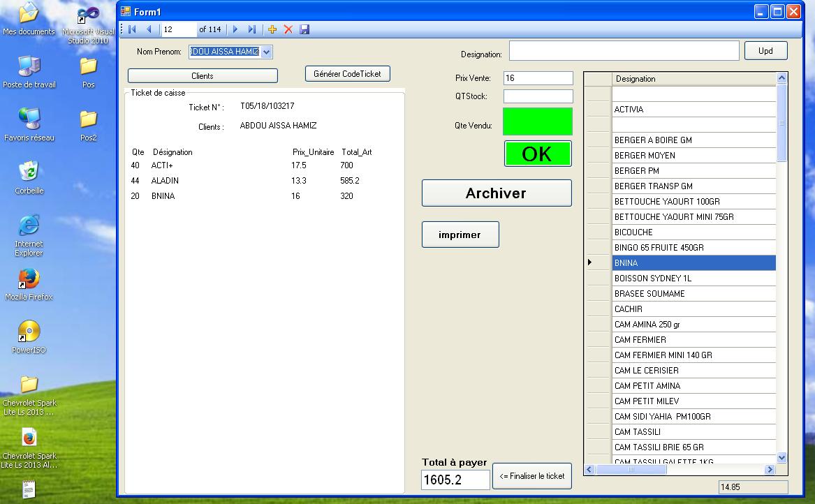The image size is (815, 504).
Task: Jump to last record in navigator
Action: pyautogui.click(x=252, y=29)
